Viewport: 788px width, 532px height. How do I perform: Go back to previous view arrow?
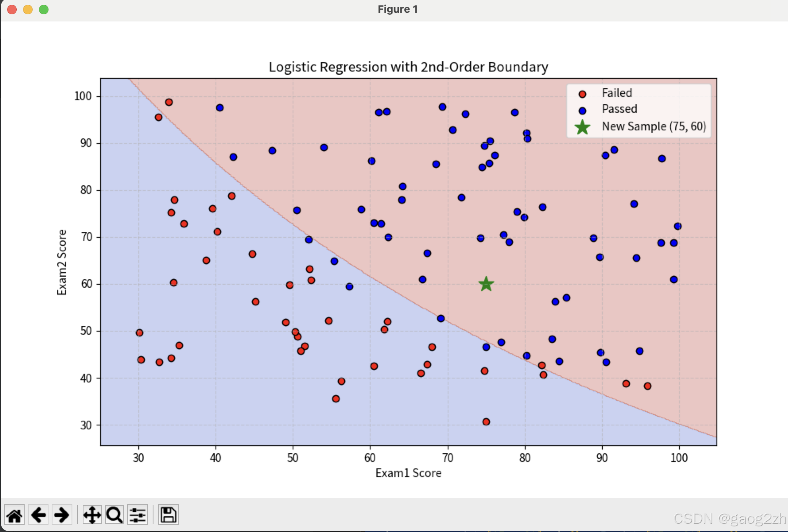tap(39, 515)
